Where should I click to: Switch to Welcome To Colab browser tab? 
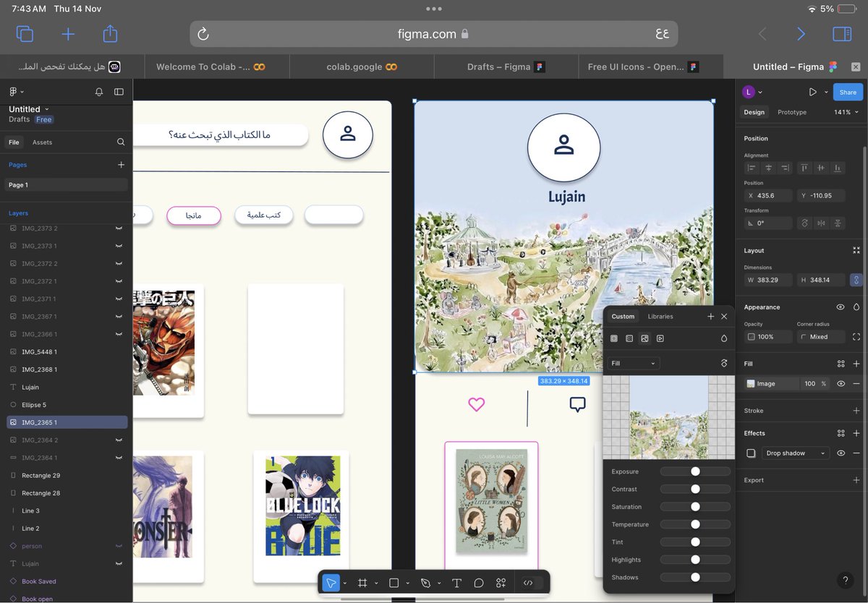(x=211, y=67)
